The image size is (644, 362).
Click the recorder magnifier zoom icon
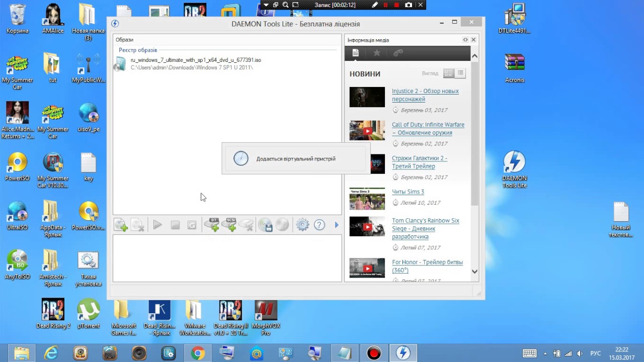(x=285, y=5)
